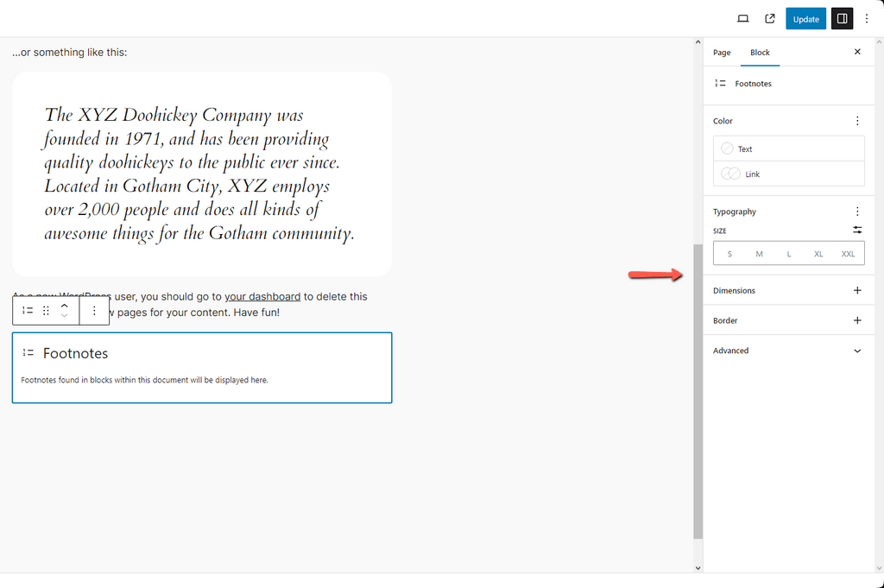
Task: Follow the 'your dashboard' link
Action: [x=262, y=296]
